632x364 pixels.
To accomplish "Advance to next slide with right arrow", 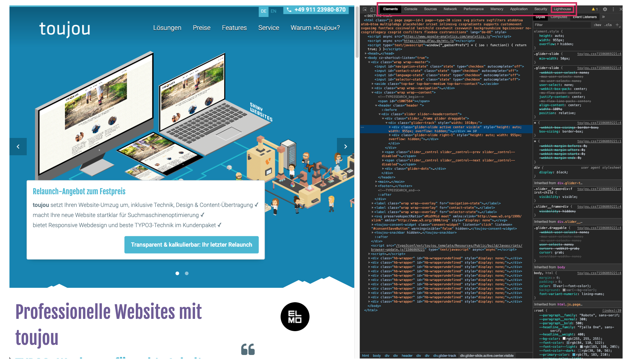I will [346, 147].
